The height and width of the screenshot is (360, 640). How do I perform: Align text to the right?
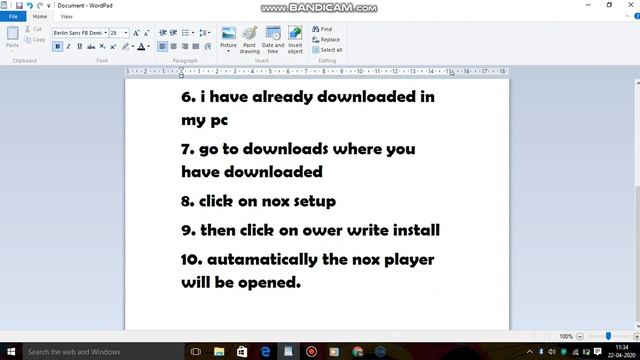coord(185,47)
